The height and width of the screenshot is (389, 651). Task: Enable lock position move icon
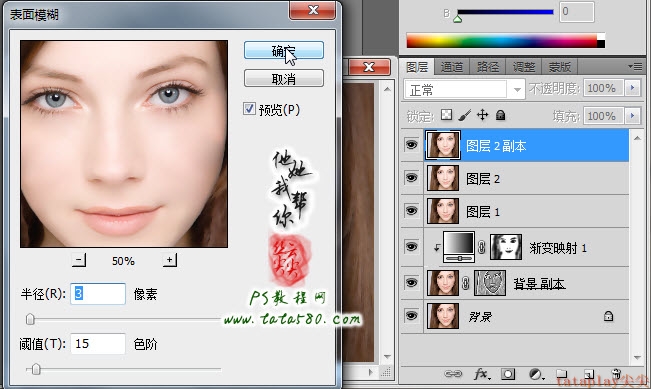(482, 115)
